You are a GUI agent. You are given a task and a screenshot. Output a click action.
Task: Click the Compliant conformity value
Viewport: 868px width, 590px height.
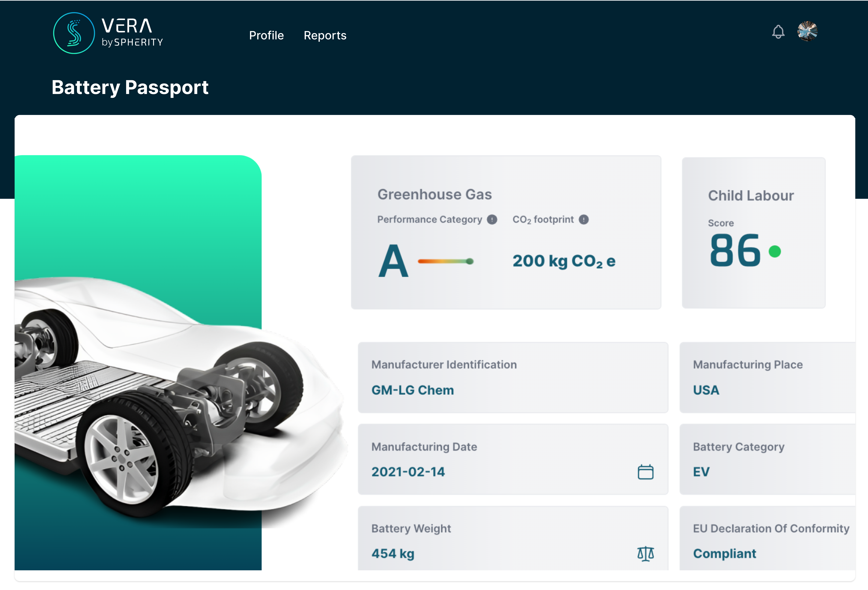pyautogui.click(x=724, y=554)
